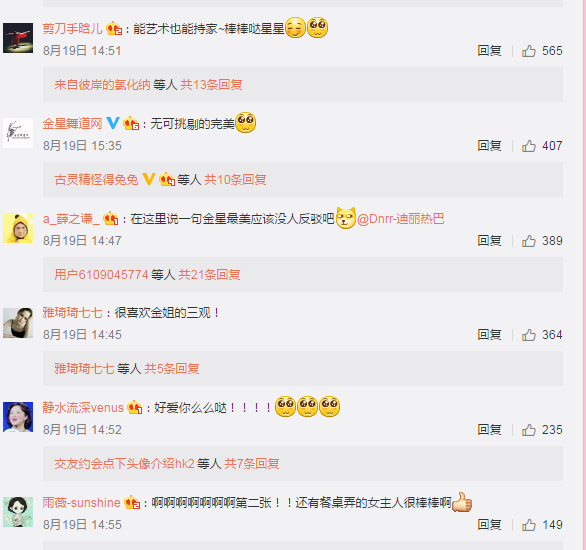Click member crown badge next to 剪刀手晗儿

click(x=114, y=28)
